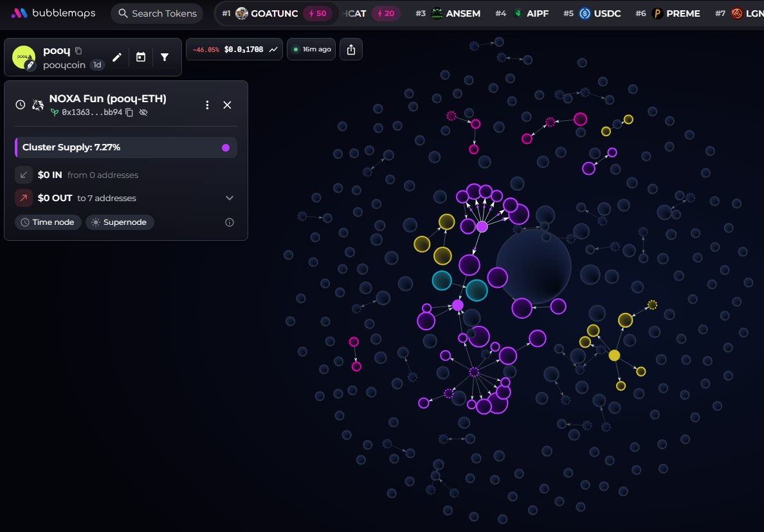Click the green seedling address icon
The image size is (764, 532).
[x=55, y=112]
